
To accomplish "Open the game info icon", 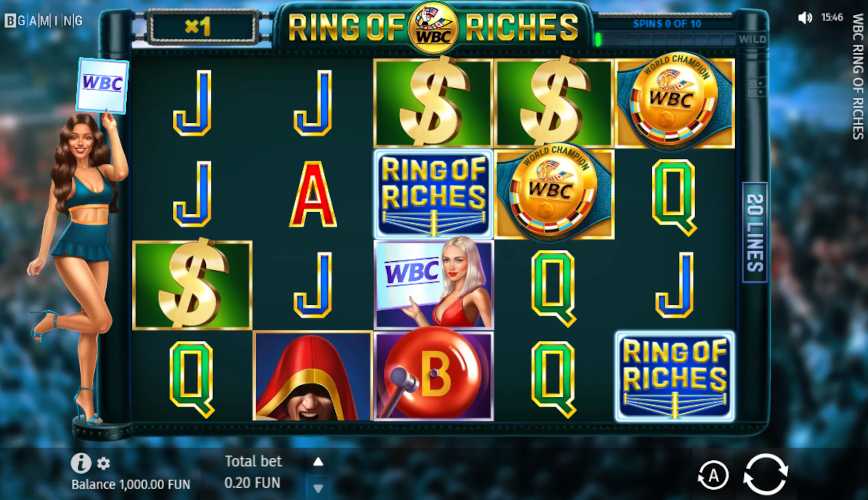I will coord(81,463).
